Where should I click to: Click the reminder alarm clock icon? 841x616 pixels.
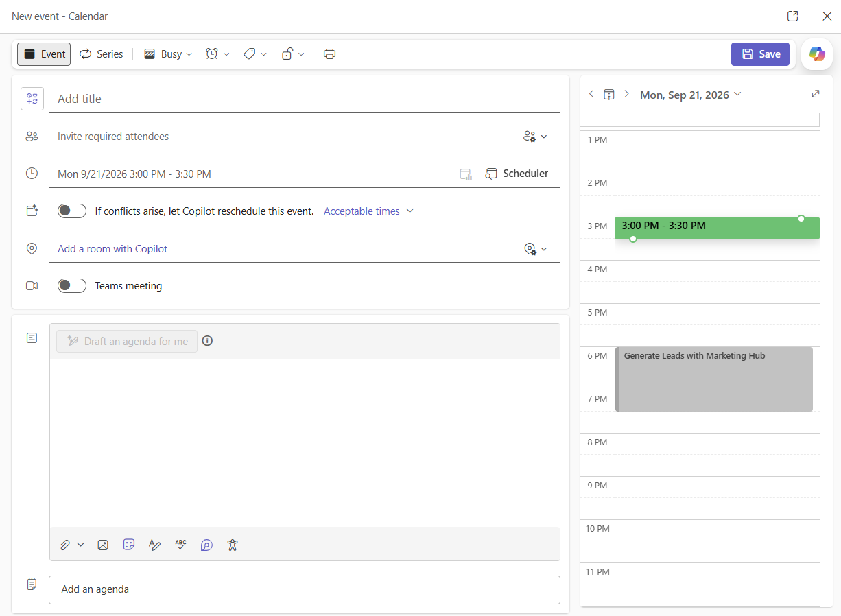coord(212,54)
